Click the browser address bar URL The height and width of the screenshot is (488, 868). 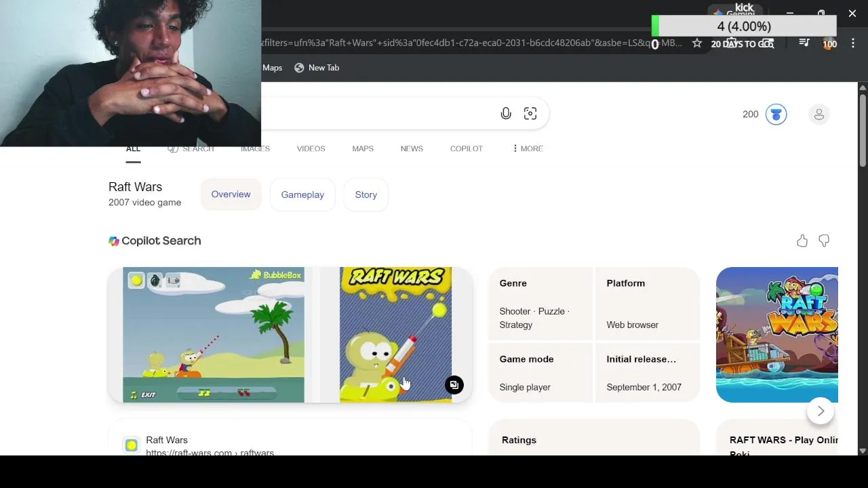pos(471,43)
